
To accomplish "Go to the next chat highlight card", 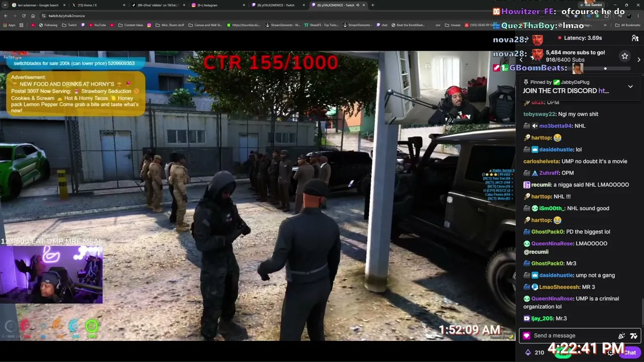I will pos(638,60).
